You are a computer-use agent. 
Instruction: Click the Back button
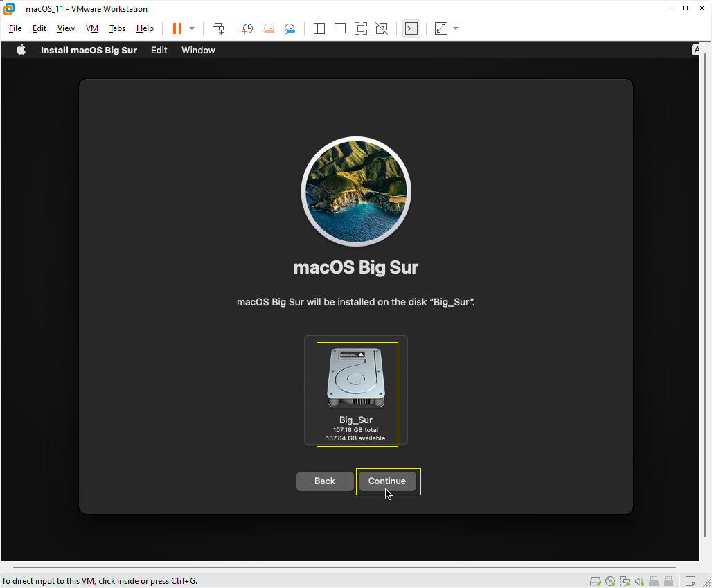point(325,481)
